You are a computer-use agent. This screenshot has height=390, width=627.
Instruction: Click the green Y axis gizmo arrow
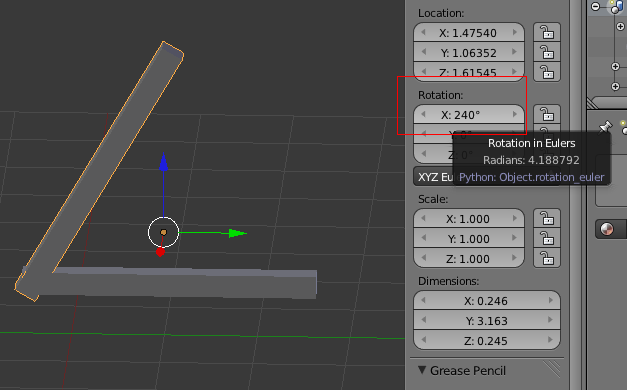pos(238,233)
